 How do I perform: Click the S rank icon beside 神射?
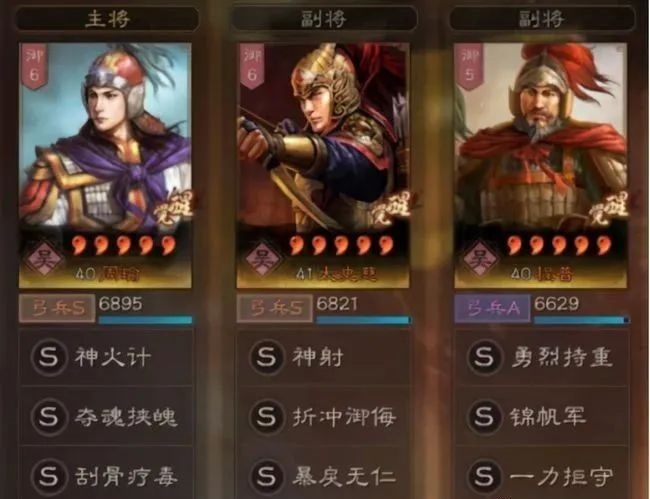click(x=267, y=357)
